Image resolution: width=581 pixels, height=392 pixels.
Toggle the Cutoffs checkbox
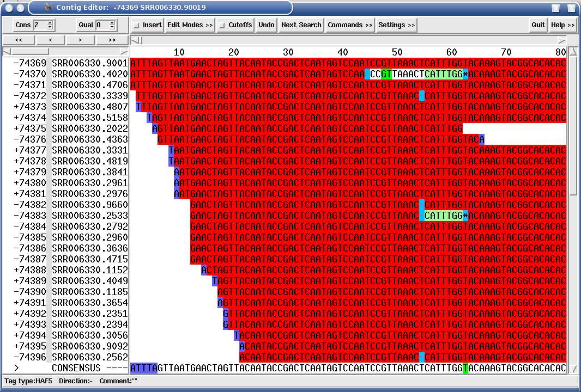[222, 25]
